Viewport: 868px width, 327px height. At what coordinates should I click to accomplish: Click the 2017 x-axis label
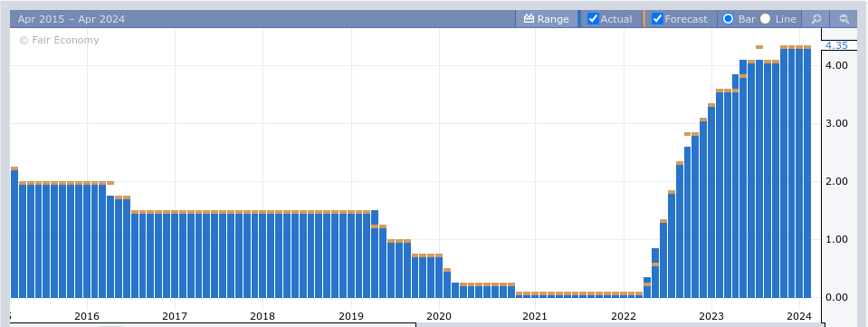pos(175,316)
